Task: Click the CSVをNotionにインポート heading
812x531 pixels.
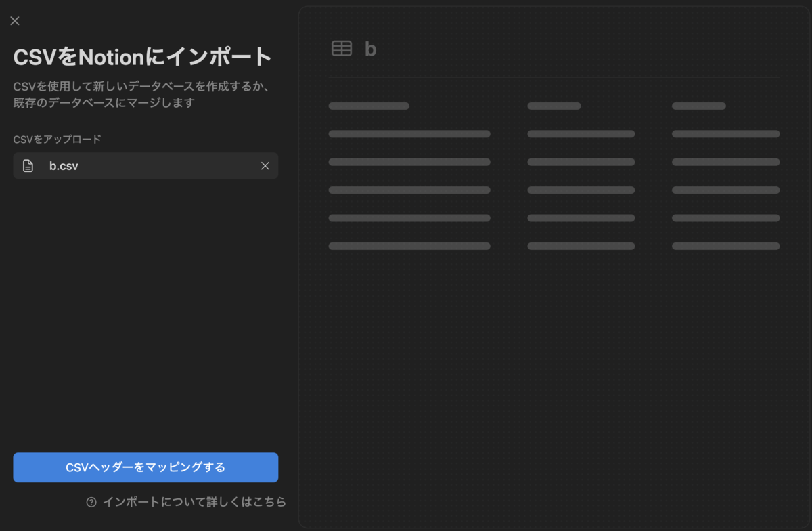Action: point(142,57)
